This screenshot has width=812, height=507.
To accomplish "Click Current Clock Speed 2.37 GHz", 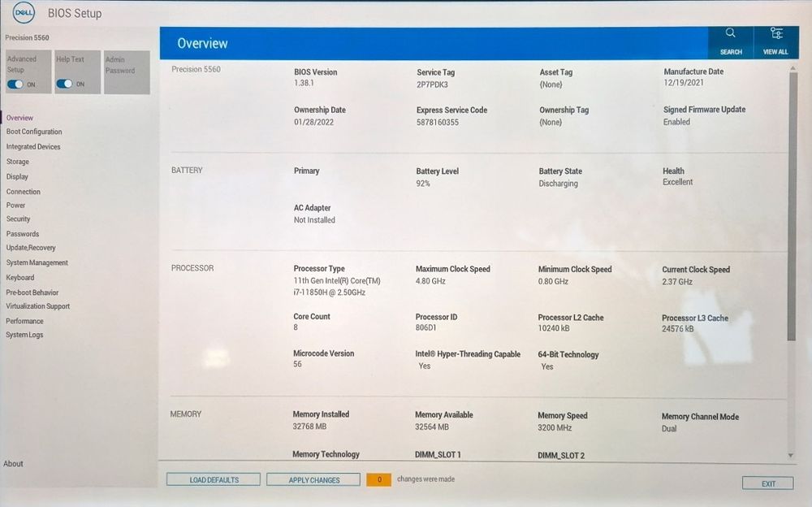I will coord(677,282).
